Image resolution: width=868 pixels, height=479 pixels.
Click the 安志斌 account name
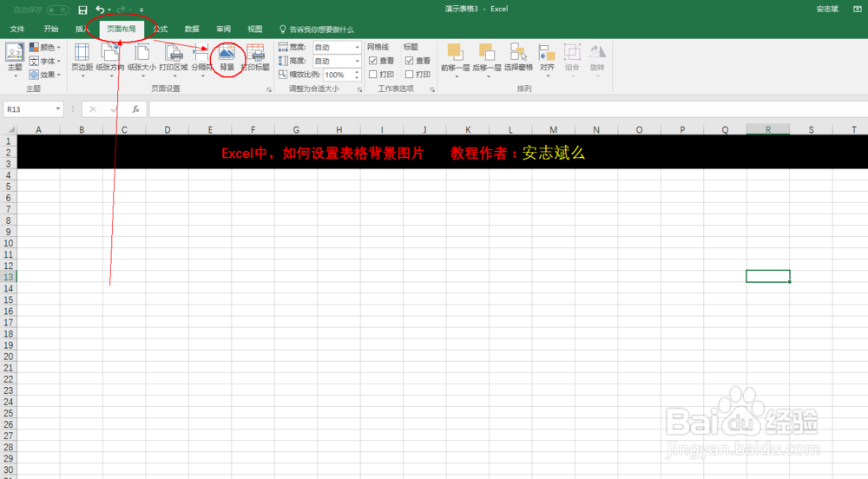tap(827, 9)
